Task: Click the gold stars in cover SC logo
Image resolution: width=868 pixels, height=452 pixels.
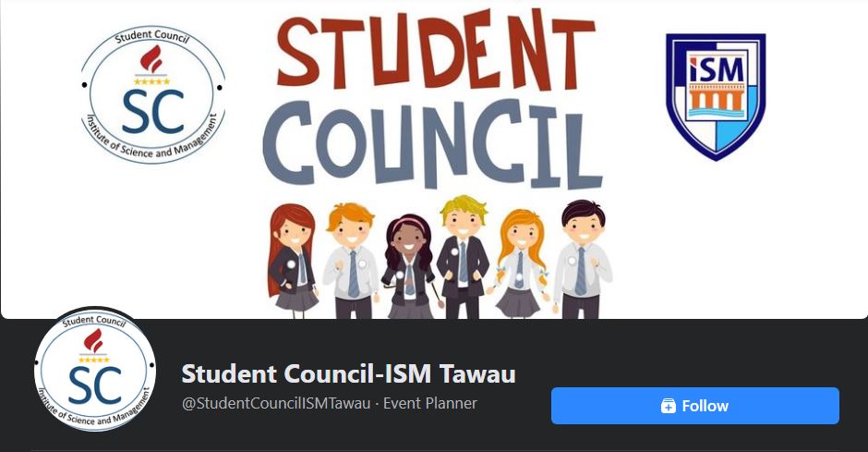Action: click(x=151, y=81)
